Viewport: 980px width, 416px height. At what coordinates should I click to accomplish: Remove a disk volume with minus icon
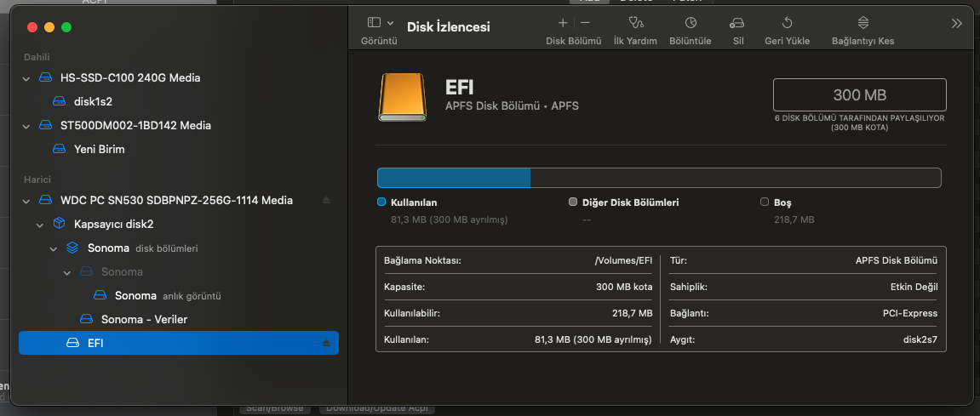point(585,23)
